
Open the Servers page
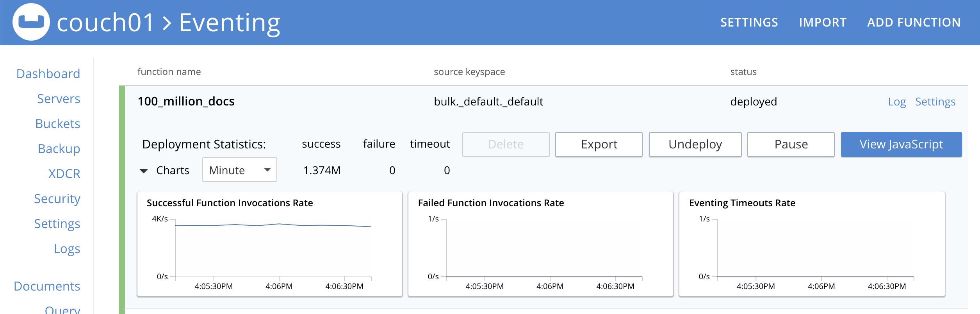pos(59,98)
